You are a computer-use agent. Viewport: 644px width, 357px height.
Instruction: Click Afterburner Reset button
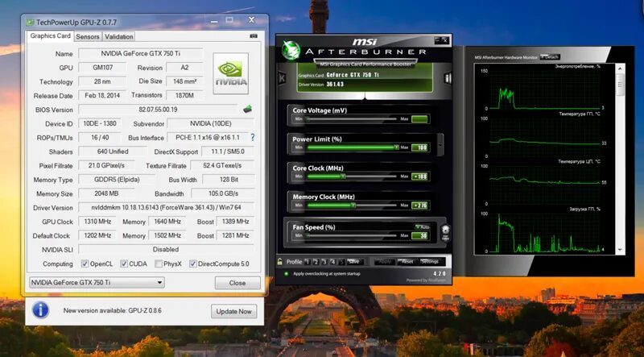click(407, 262)
